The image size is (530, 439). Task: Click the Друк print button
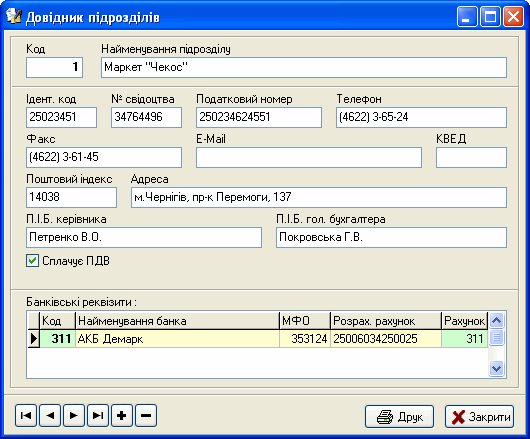click(x=400, y=417)
